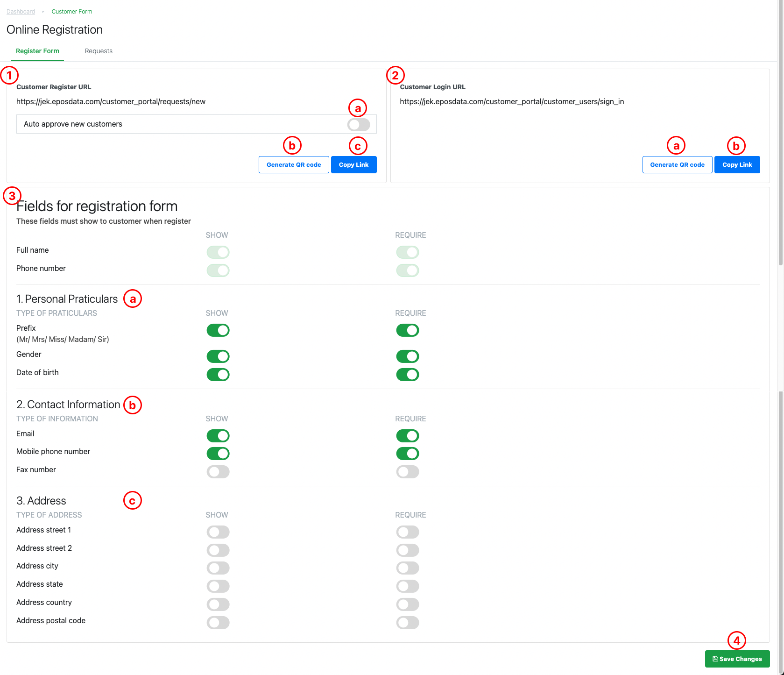Click the '3. Address' section heading

click(x=41, y=501)
